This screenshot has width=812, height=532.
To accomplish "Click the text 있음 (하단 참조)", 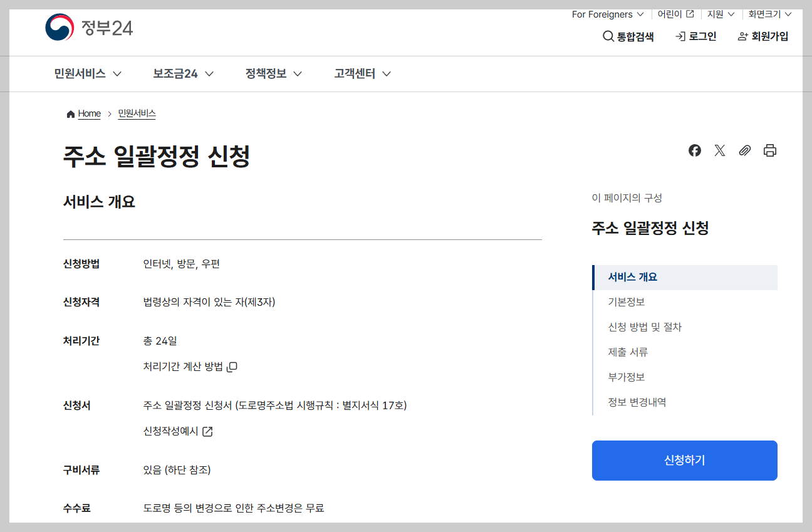I will coord(177,470).
